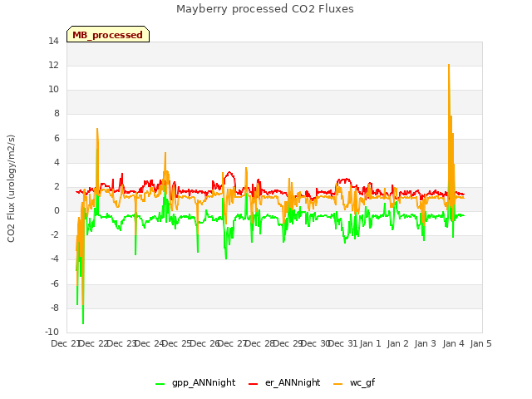Click the y-axis value -8
Viewport: 532px width, 399px height.
pyautogui.click(x=55, y=308)
